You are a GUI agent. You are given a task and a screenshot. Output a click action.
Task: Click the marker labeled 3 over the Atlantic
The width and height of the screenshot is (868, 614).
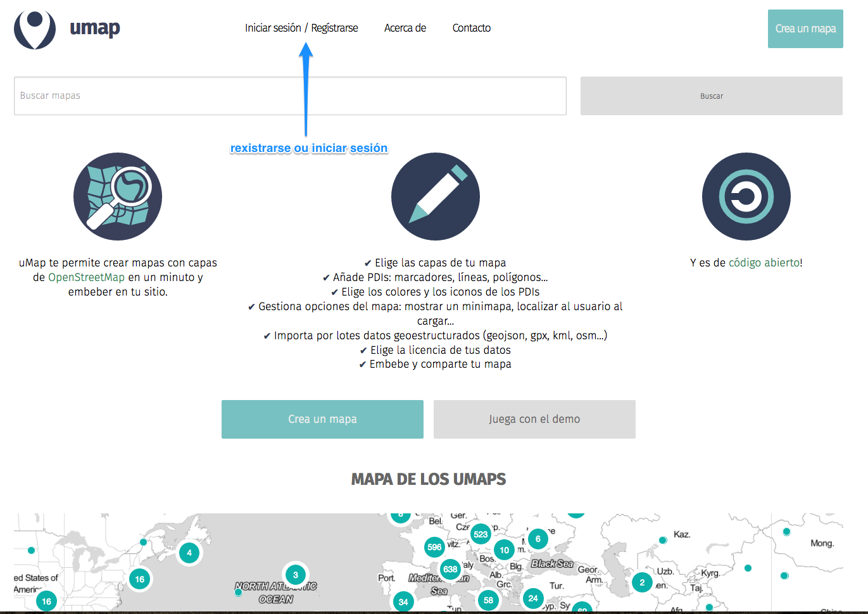click(x=295, y=574)
